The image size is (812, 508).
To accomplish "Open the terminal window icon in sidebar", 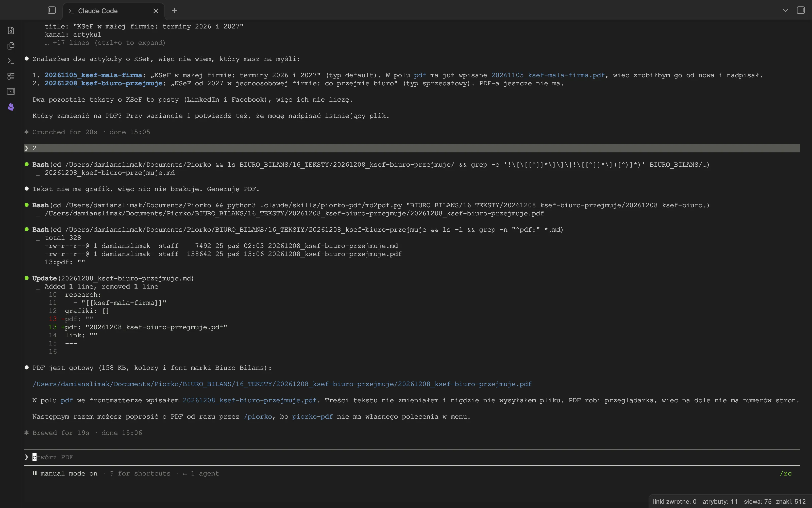I will click(x=11, y=91).
